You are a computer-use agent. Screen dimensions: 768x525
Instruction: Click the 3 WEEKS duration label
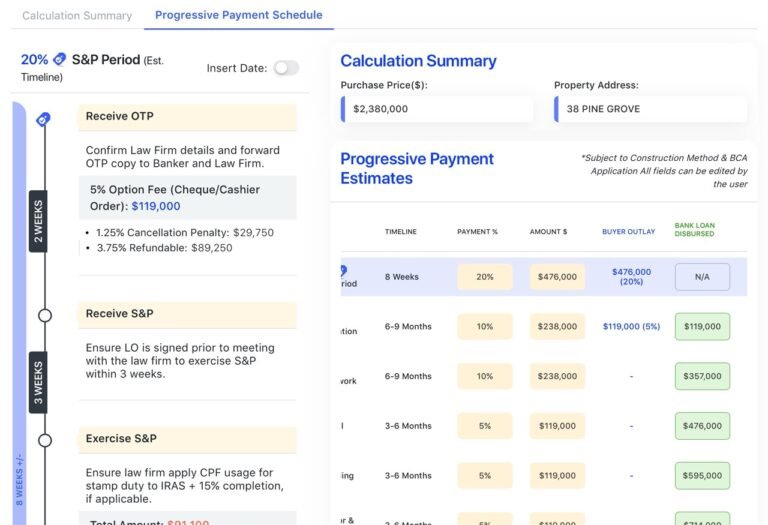(x=38, y=382)
